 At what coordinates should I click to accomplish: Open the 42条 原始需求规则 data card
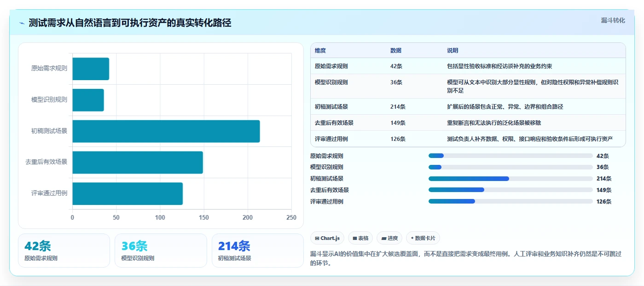64,251
